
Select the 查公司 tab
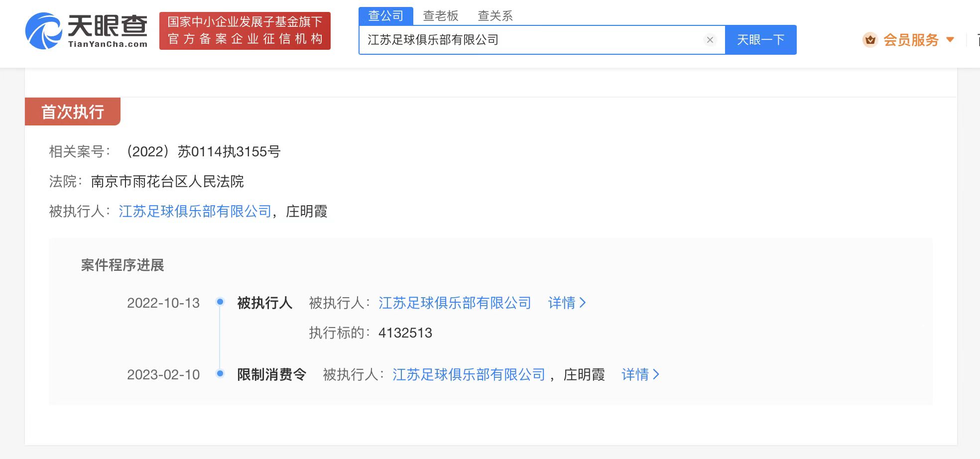386,16
